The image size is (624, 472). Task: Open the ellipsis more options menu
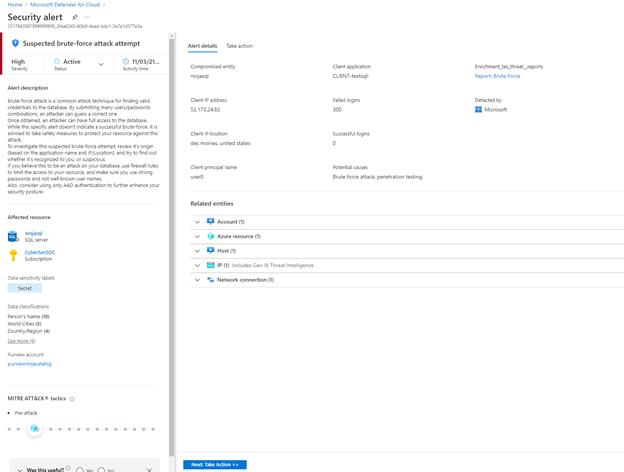87,17
